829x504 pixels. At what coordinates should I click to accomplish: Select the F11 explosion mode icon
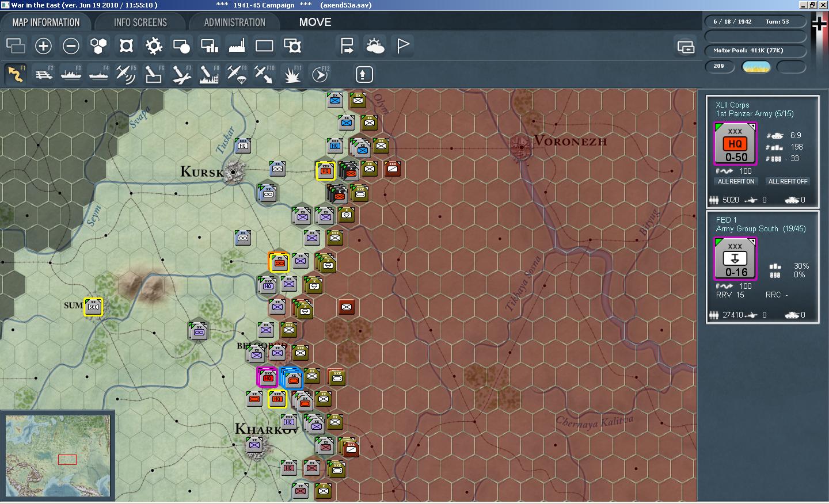click(292, 74)
